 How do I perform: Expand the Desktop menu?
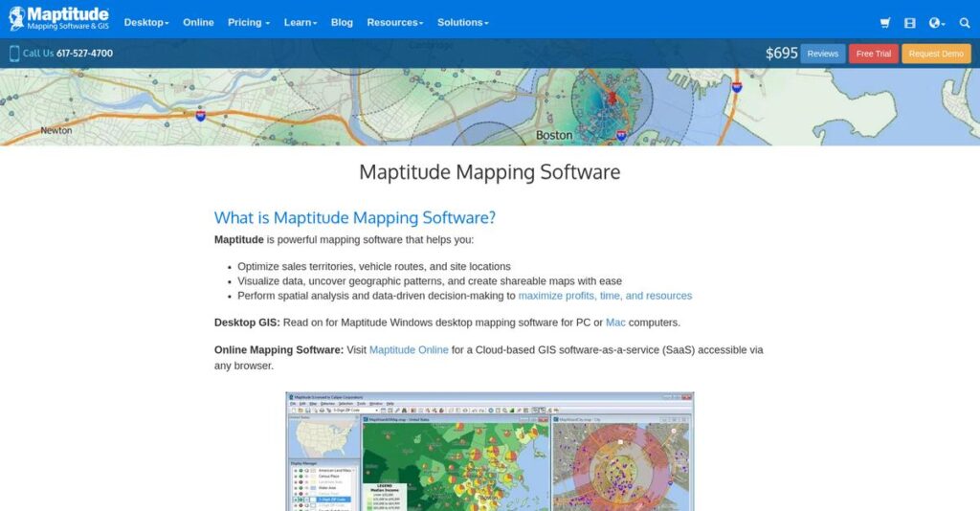(146, 23)
